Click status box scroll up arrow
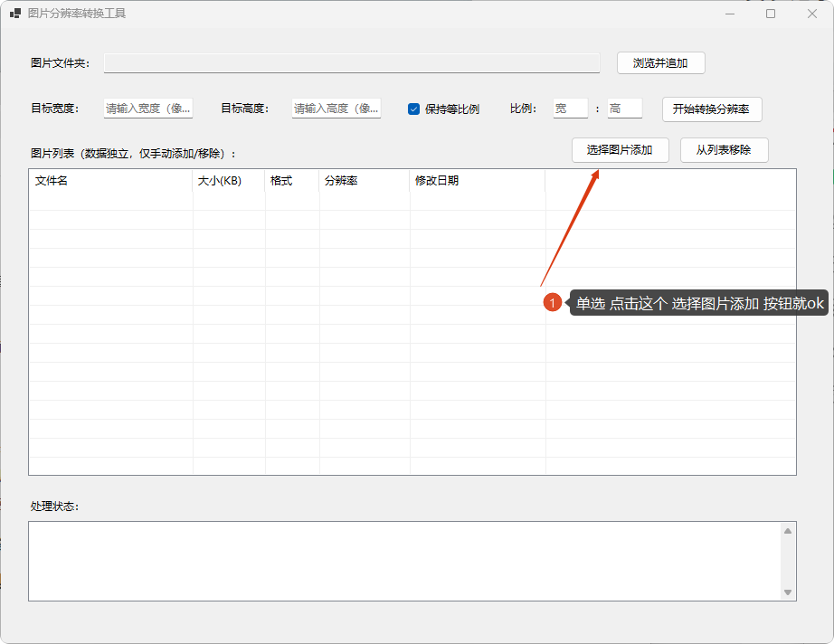 pos(788,531)
